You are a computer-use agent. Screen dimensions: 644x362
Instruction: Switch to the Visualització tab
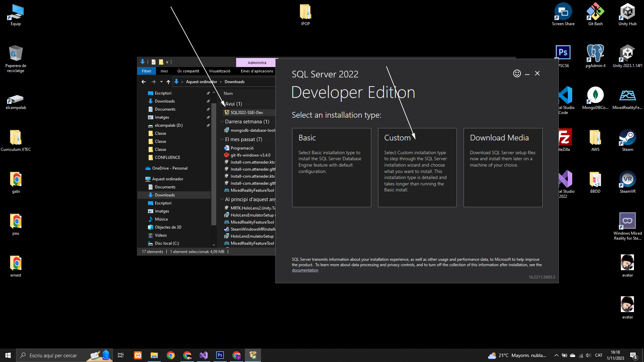219,71
